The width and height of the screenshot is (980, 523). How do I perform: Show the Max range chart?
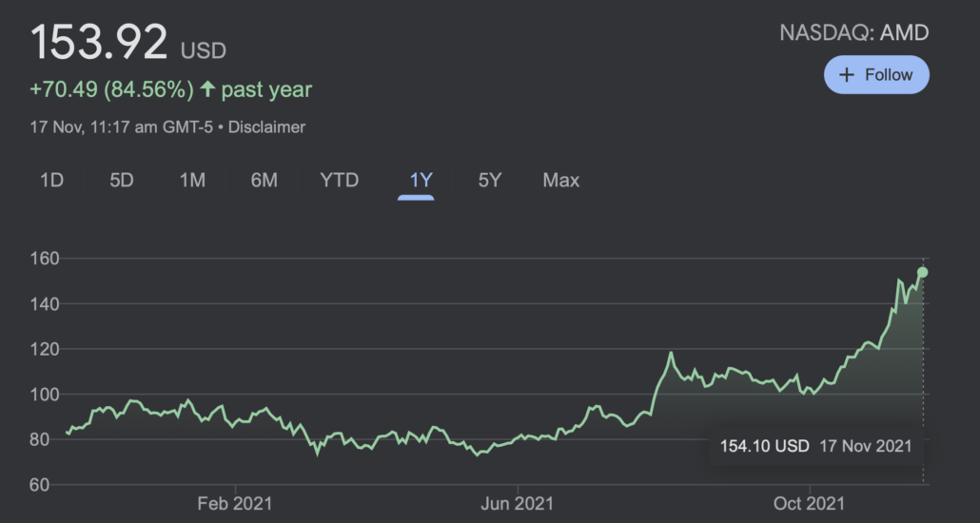(x=561, y=181)
